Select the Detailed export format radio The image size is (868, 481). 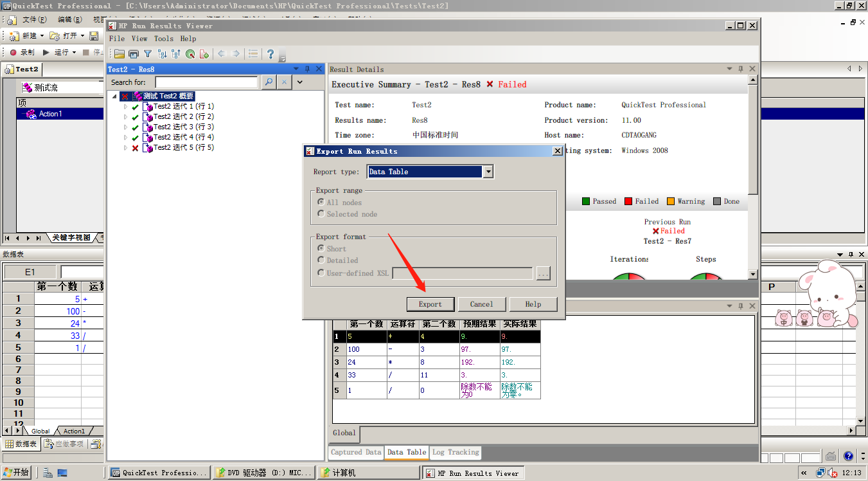click(321, 260)
